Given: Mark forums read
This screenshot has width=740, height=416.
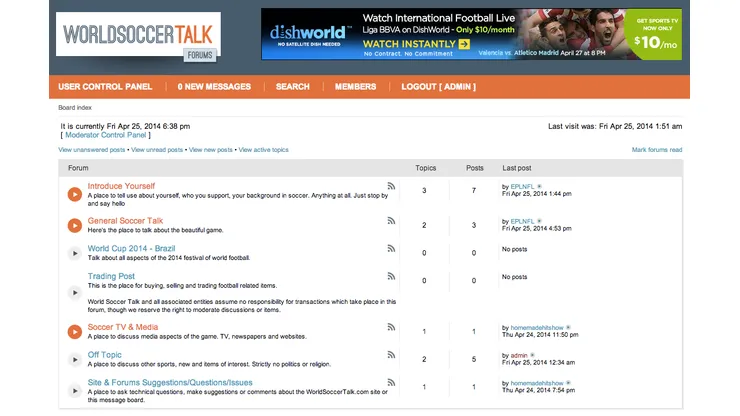Looking at the screenshot, I should point(656,150).
